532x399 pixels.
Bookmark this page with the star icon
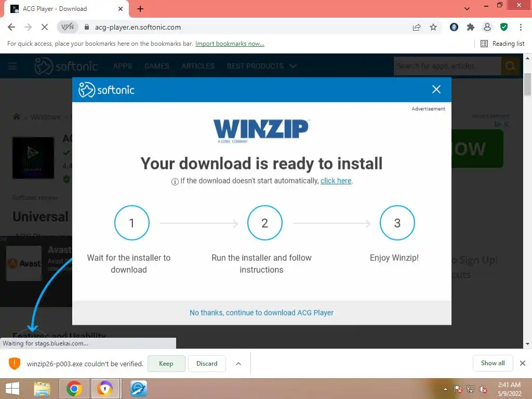tap(433, 27)
